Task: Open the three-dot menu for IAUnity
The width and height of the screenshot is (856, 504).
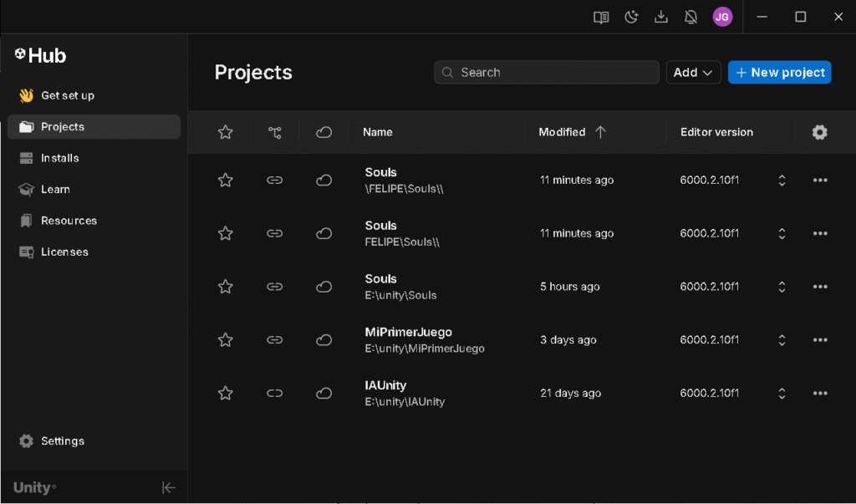Action: (x=819, y=394)
